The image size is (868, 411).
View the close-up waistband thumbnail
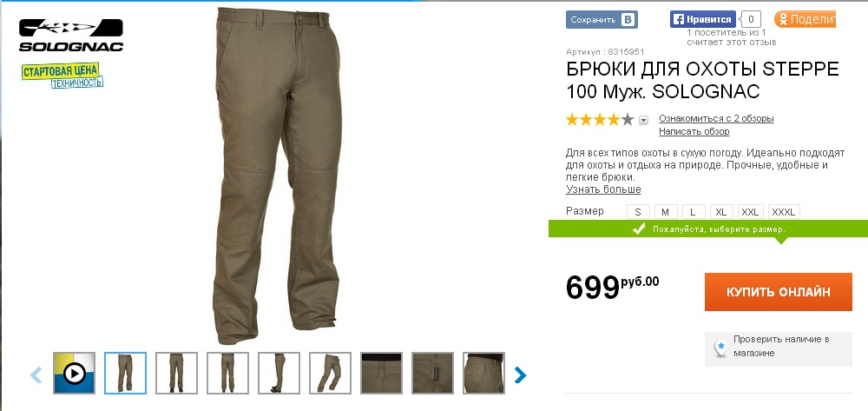tap(381, 374)
